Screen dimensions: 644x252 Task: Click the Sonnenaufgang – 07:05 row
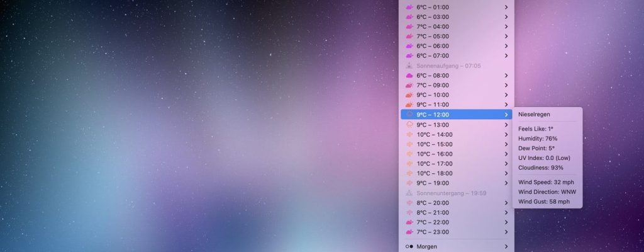[x=448, y=66]
